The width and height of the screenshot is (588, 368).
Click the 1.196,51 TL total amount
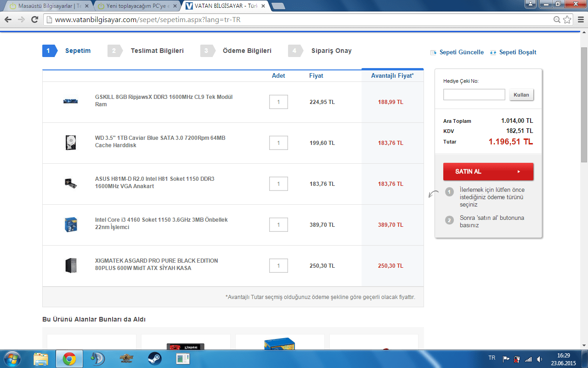[x=511, y=142]
